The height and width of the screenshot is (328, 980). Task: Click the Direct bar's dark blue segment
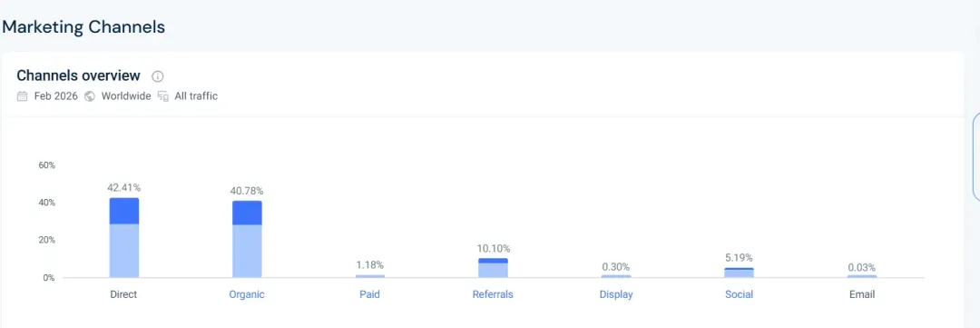[123, 211]
